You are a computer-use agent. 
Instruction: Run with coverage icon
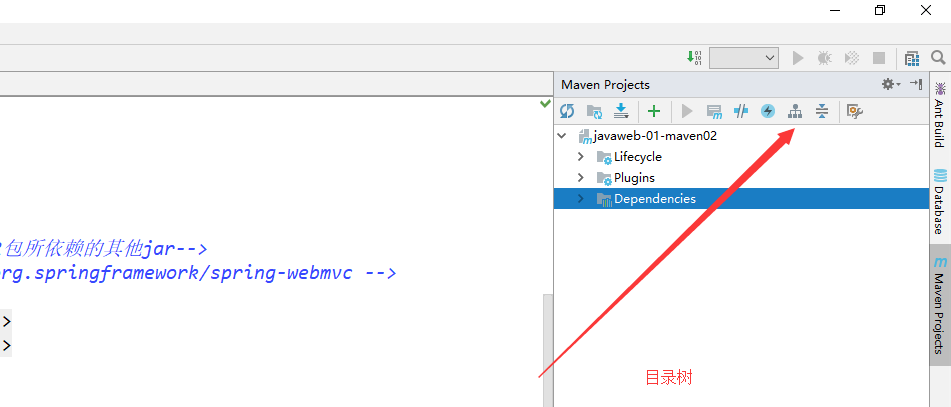852,58
